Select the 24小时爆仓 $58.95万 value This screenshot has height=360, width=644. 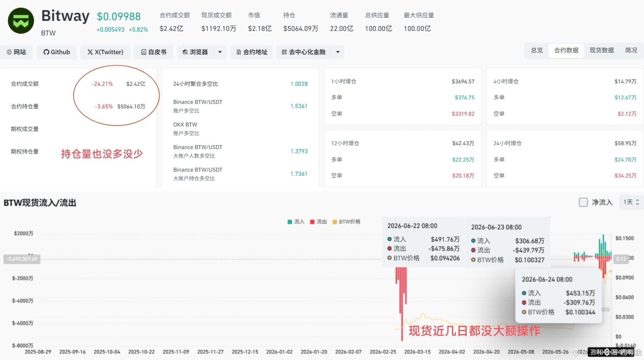tap(626, 144)
